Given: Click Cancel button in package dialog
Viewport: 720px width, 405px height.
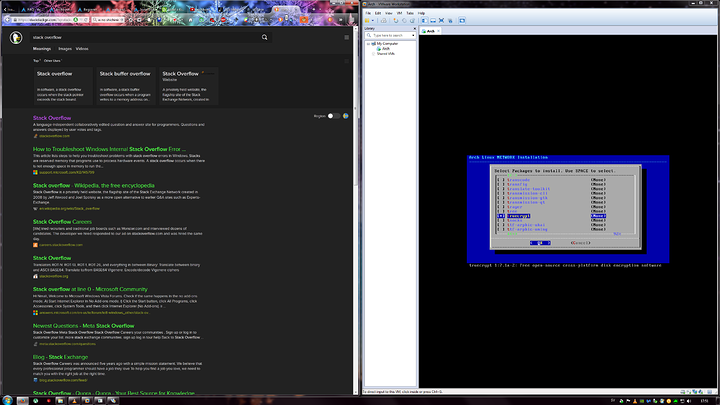Looking at the screenshot, I should [580, 243].
